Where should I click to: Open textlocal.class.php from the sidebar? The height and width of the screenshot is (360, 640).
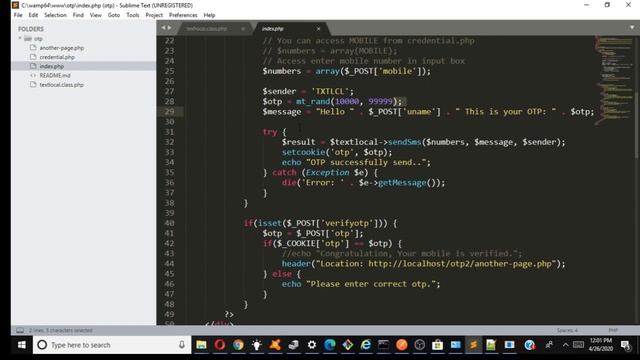pyautogui.click(x=61, y=85)
